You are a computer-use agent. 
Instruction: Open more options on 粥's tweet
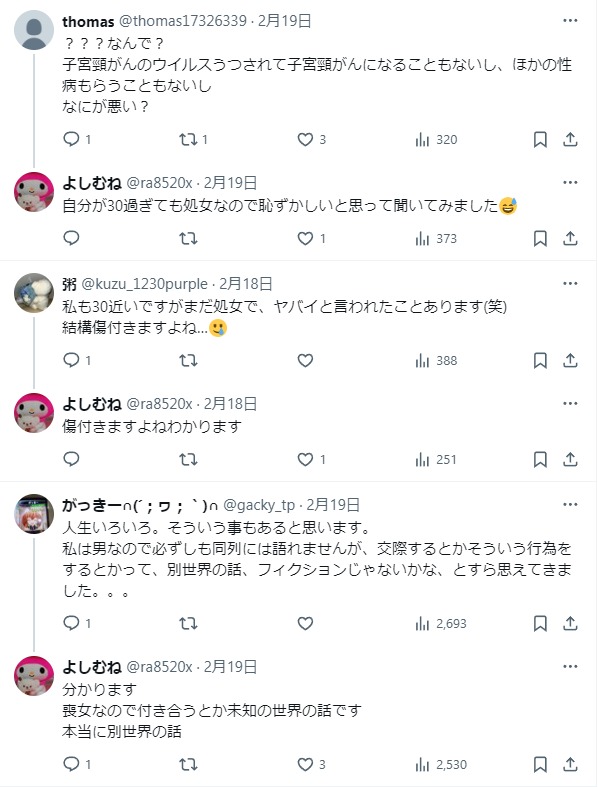(570, 284)
